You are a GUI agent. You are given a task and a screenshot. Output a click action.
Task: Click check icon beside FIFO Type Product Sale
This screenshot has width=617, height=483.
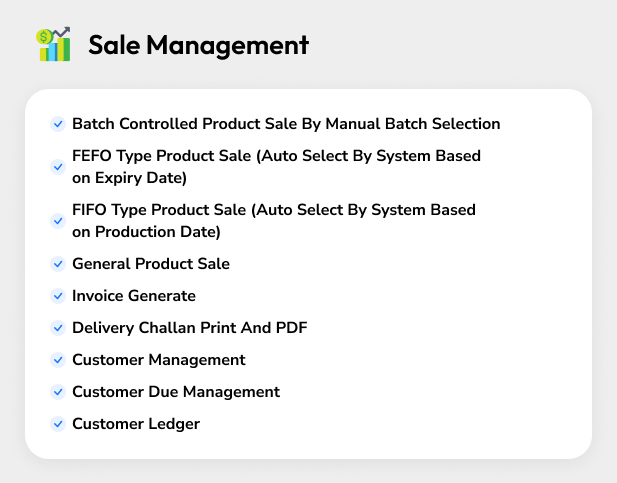pos(58,221)
